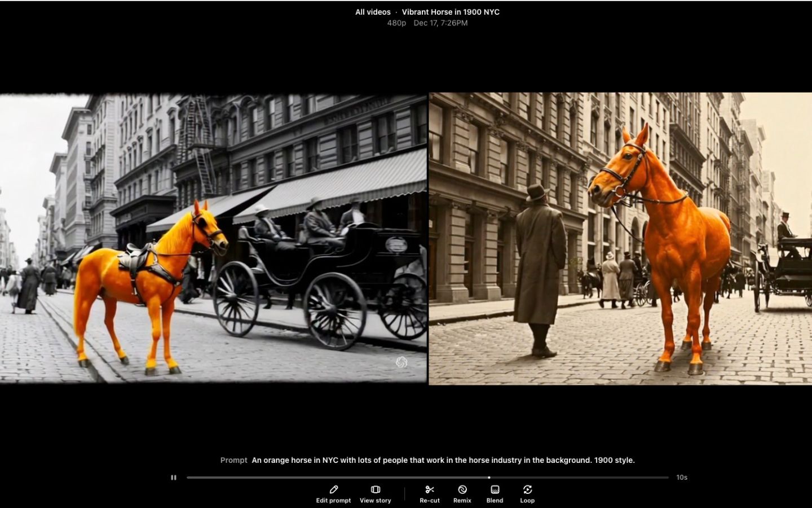Click the Dec 17, 7:26PM timestamp
The height and width of the screenshot is (508, 812).
440,23
